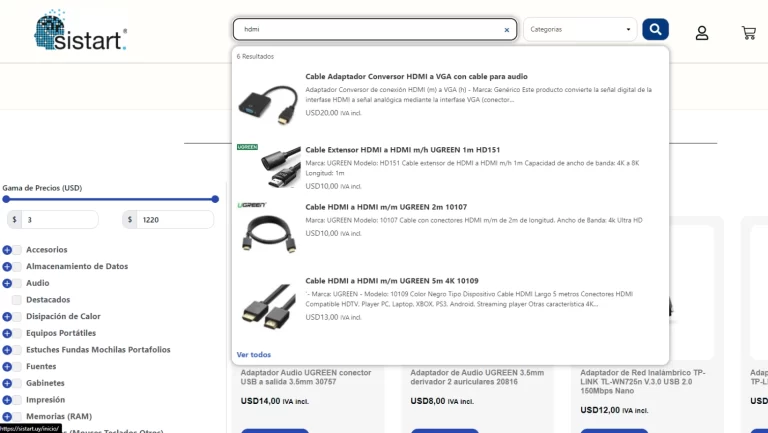768x433 pixels.
Task: Click the right handle of price range slider
Action: 215,199
